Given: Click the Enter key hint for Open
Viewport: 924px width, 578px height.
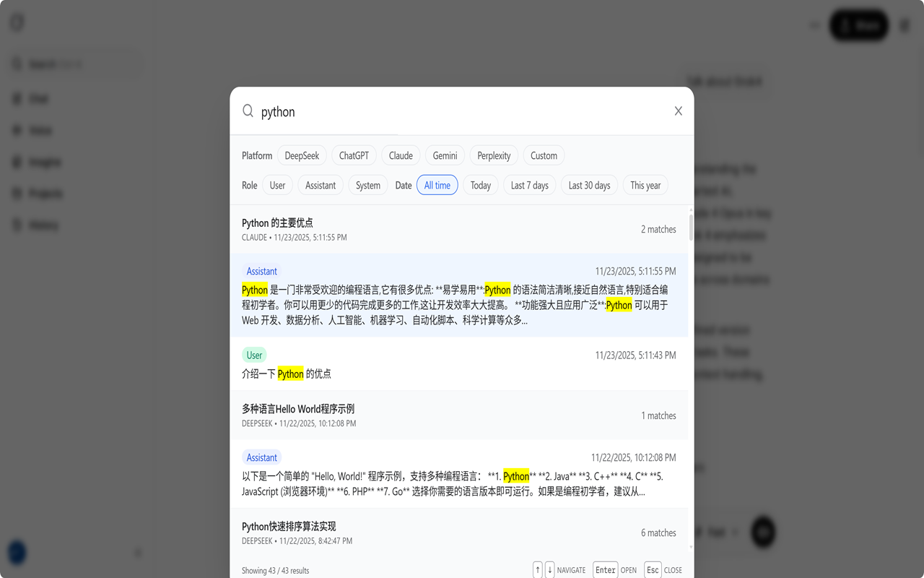Looking at the screenshot, I should pos(606,569).
